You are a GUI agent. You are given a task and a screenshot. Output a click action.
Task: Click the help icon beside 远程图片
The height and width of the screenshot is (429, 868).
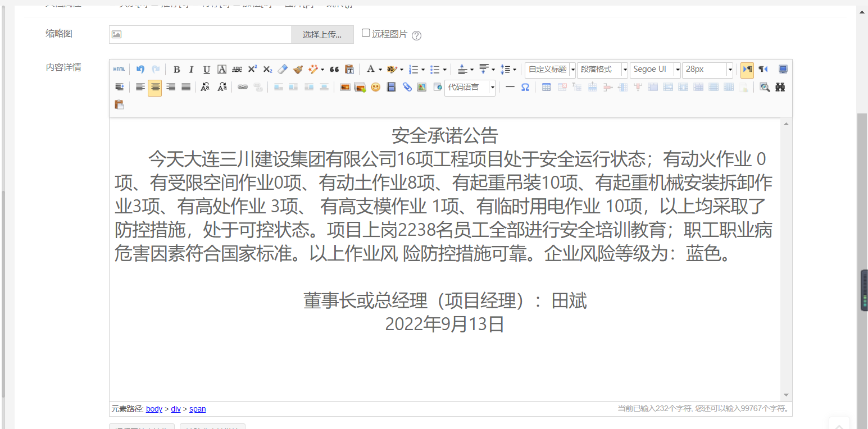pos(416,35)
